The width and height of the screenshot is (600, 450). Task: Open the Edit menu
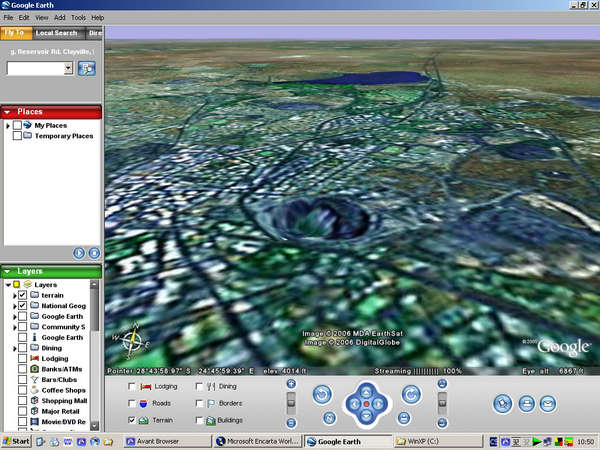point(24,18)
